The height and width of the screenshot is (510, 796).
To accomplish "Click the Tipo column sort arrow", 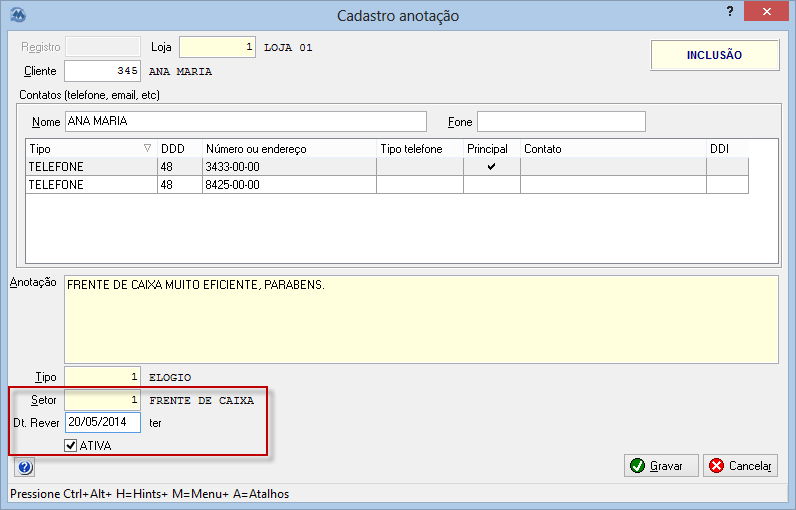I will [x=147, y=148].
